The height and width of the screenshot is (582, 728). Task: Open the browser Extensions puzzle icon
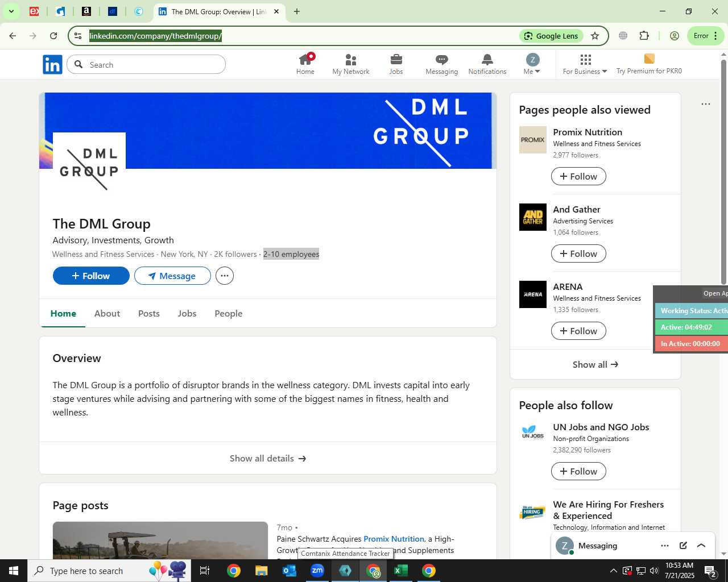(644, 36)
